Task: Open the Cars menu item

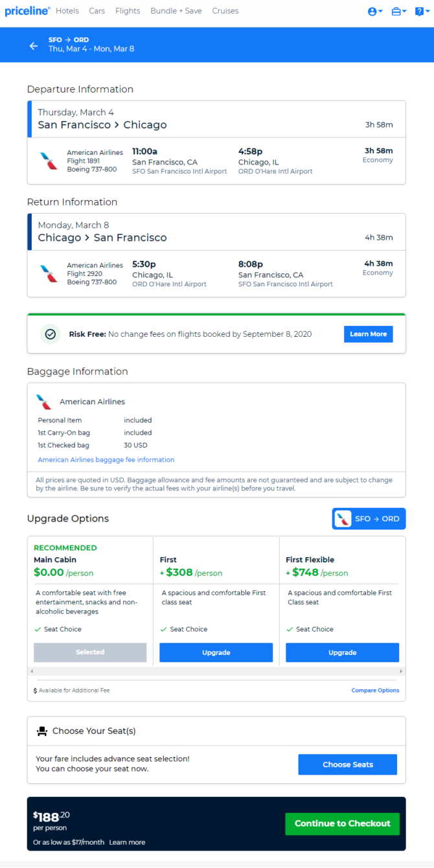Action: coord(97,11)
